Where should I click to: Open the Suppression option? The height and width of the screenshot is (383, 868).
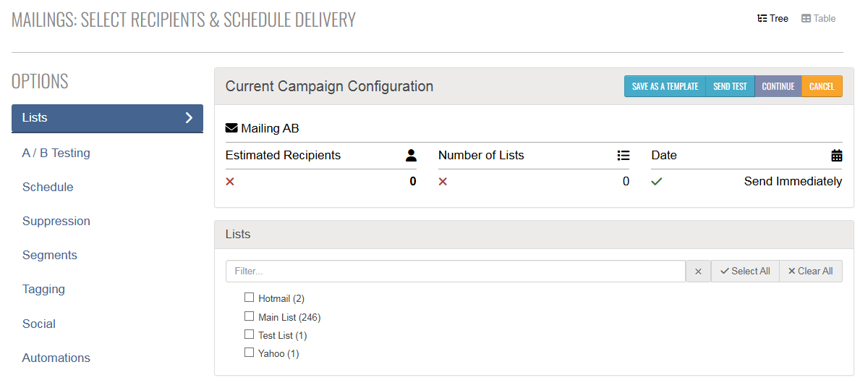pyautogui.click(x=56, y=221)
